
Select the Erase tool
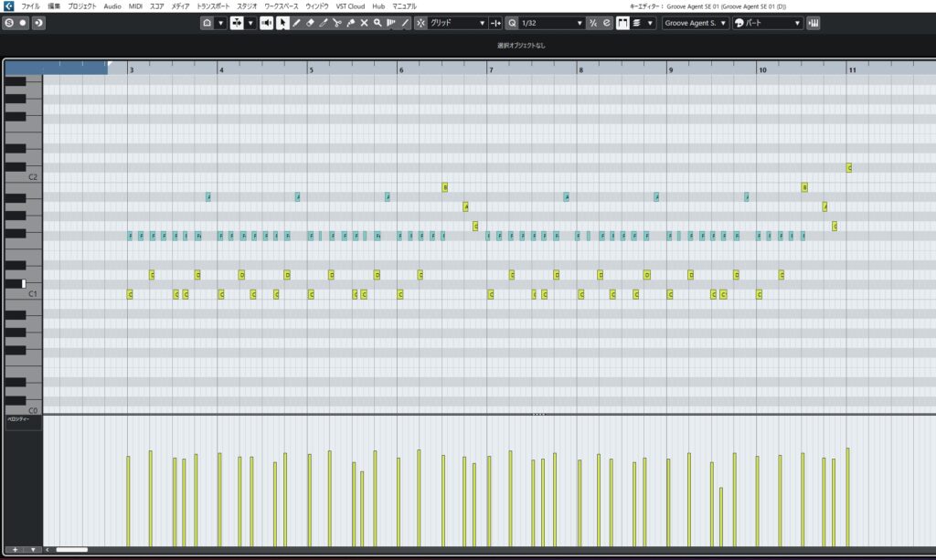(x=310, y=23)
